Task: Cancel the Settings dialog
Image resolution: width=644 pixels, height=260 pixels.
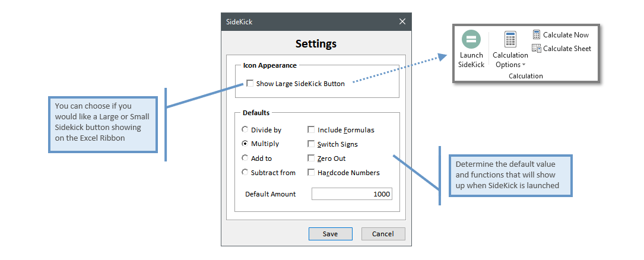Action: 383,234
